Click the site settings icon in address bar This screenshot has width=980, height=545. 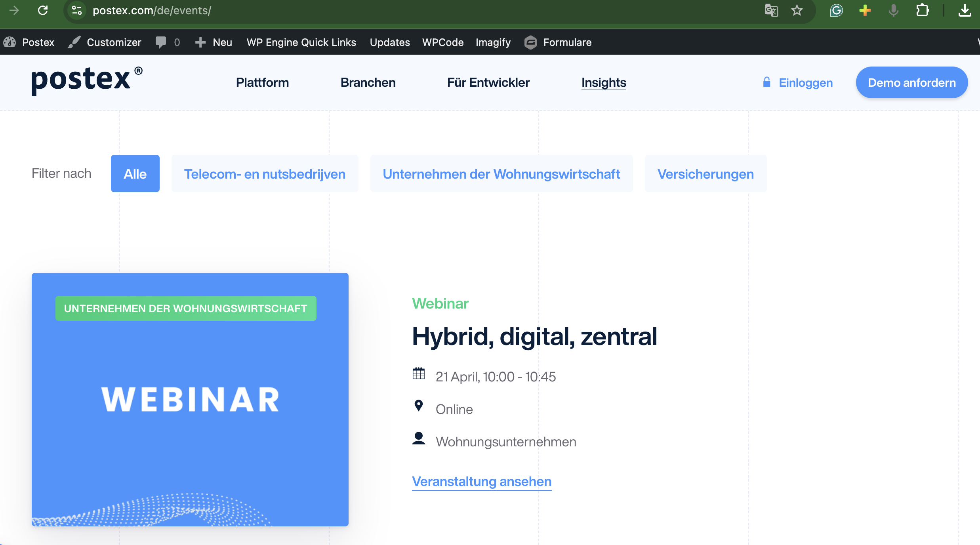(x=77, y=10)
